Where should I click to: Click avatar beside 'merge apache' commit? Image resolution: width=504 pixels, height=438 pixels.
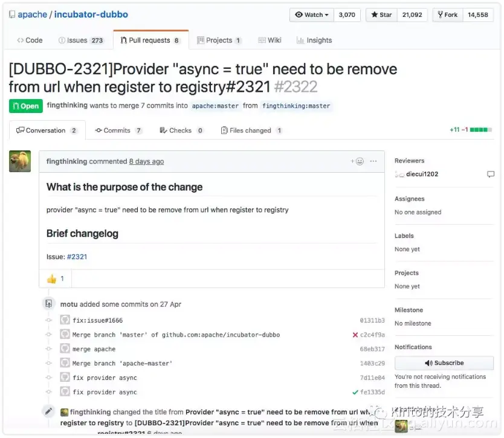pos(65,349)
